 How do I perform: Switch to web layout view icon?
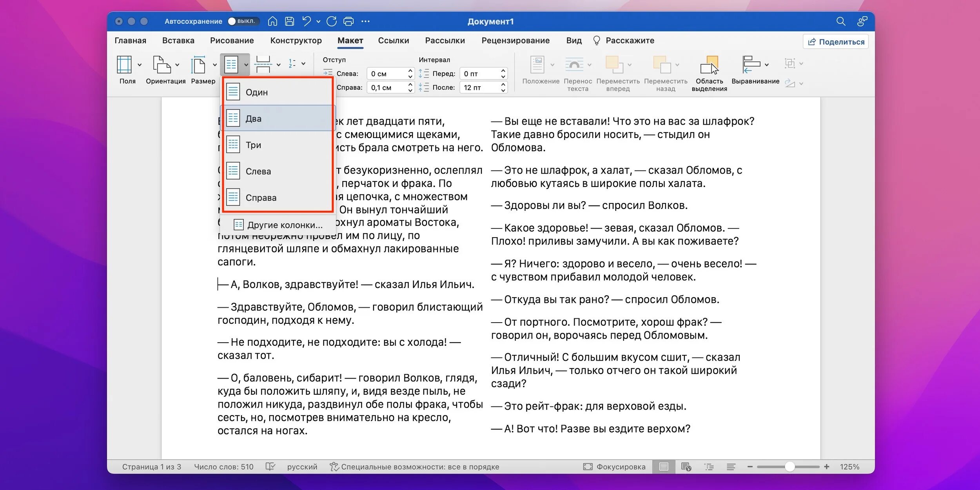coord(686,466)
